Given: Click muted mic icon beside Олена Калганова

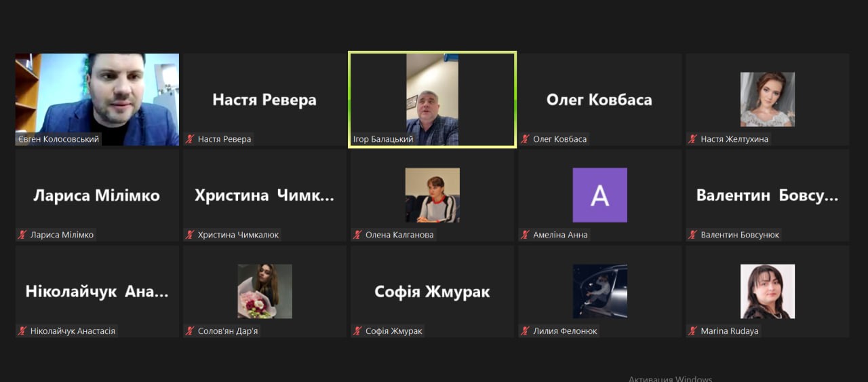Looking at the screenshot, I should [358, 235].
